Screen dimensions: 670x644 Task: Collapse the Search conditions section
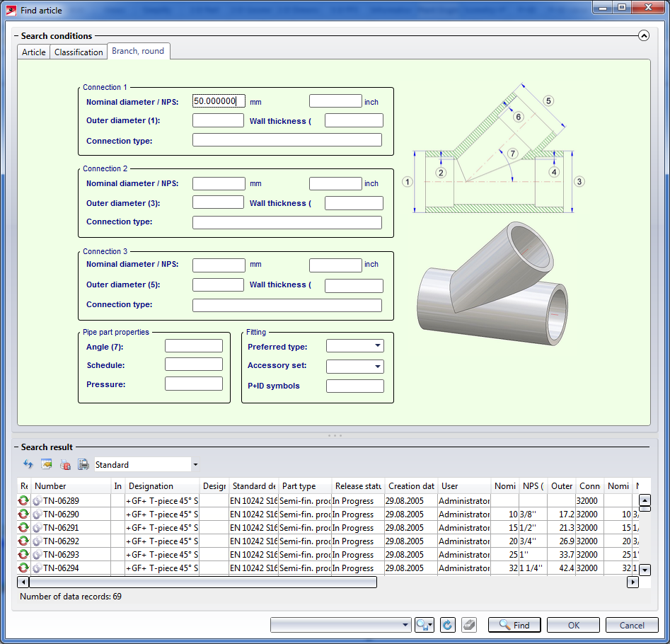[643, 35]
